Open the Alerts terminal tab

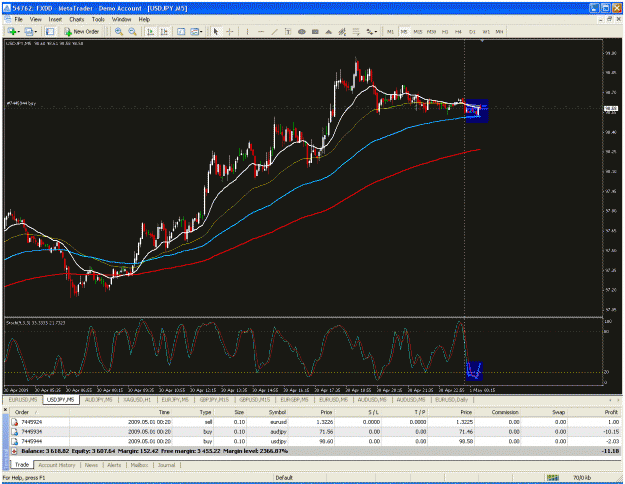[114, 465]
